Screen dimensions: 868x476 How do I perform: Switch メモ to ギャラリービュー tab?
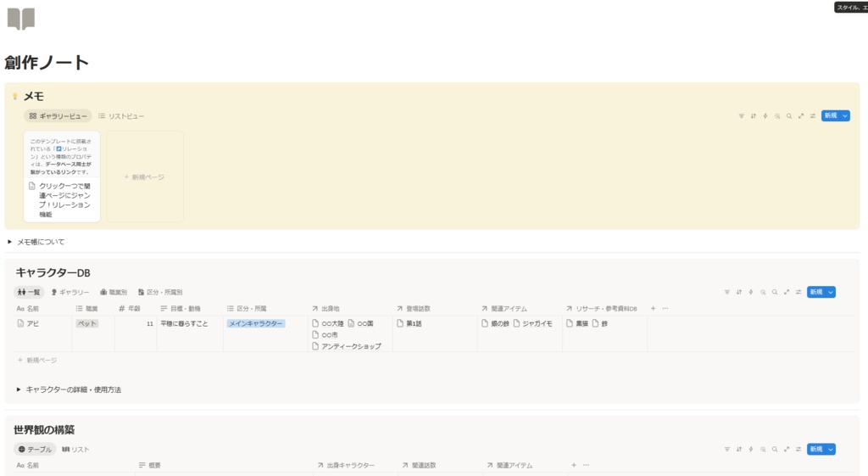tap(58, 115)
